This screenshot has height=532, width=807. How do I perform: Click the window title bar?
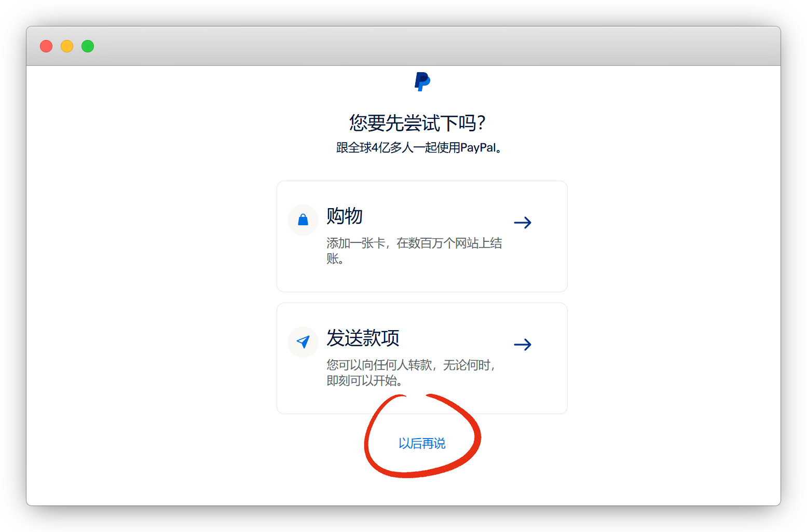415,46
